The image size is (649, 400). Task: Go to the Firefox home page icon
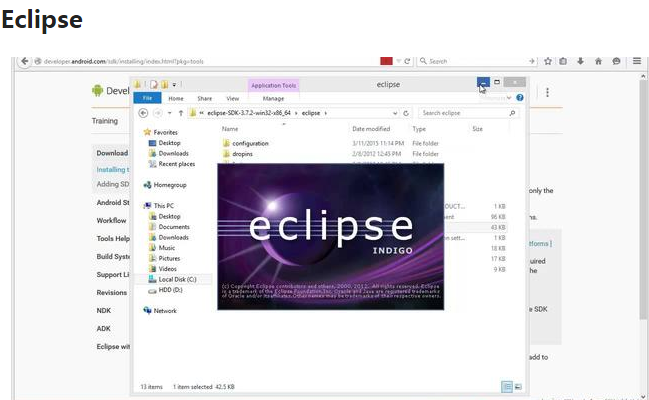click(598, 61)
